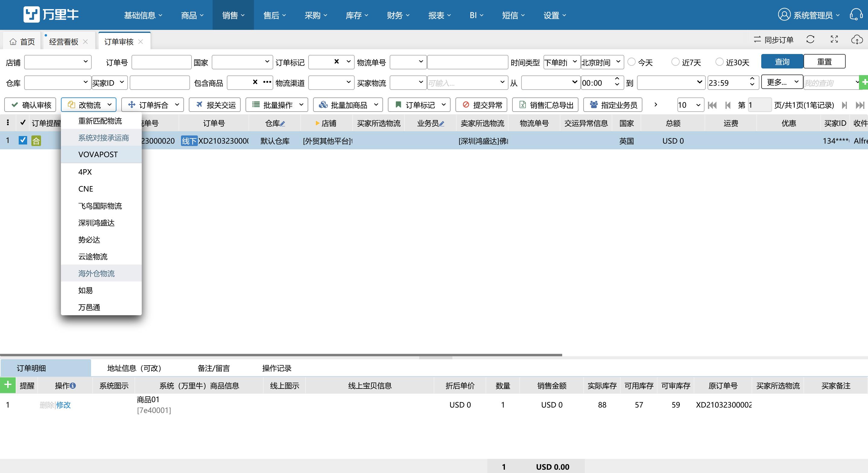Image resolution: width=868 pixels, height=473 pixels.
Task: Select 飞鸟国际物流 in the menu
Action: click(x=101, y=206)
